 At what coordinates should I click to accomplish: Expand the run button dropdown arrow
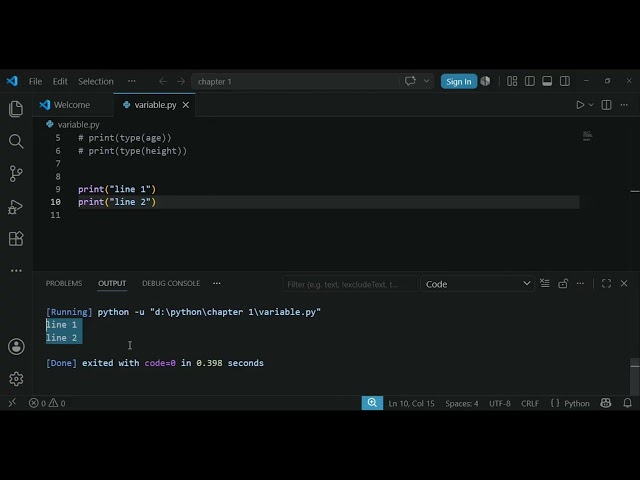(591, 105)
